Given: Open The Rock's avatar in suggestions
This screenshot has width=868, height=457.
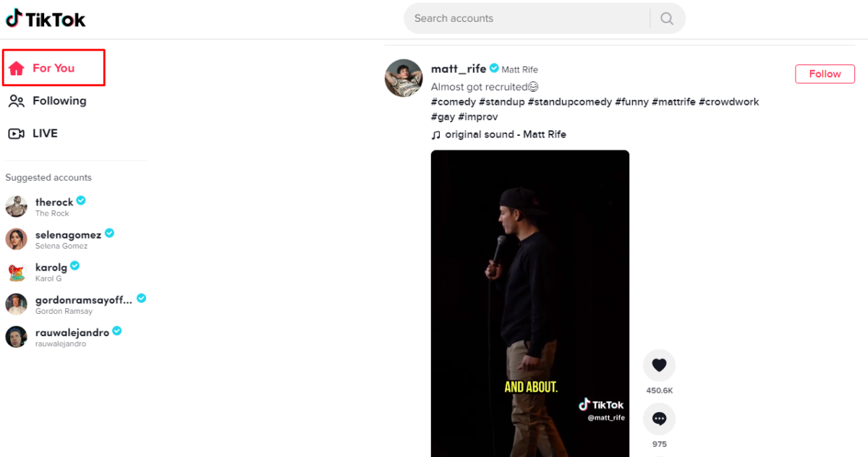Looking at the screenshot, I should [x=17, y=207].
